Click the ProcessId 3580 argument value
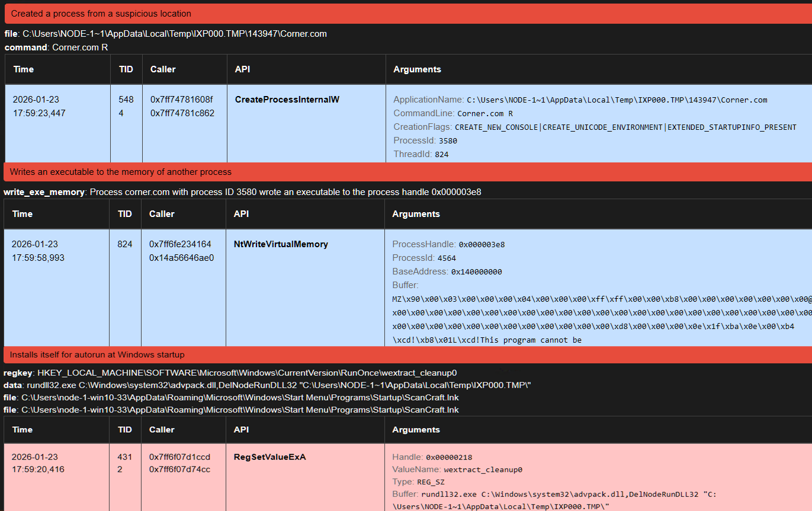 [x=448, y=140]
